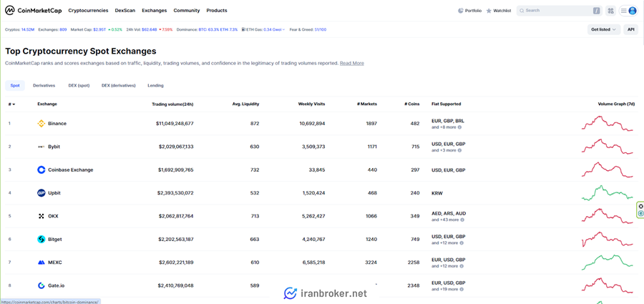Switch to the Derivatives tab

(44, 85)
